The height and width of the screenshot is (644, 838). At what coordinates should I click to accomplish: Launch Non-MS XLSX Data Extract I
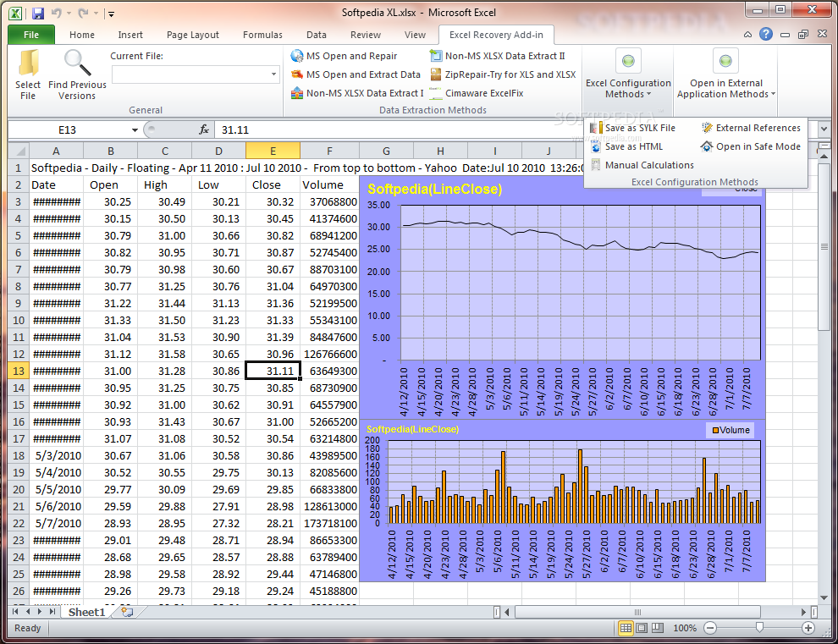(357, 93)
